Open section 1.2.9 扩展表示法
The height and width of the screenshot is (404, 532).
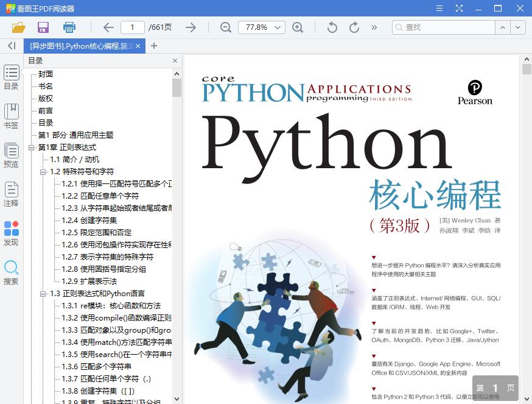click(89, 282)
